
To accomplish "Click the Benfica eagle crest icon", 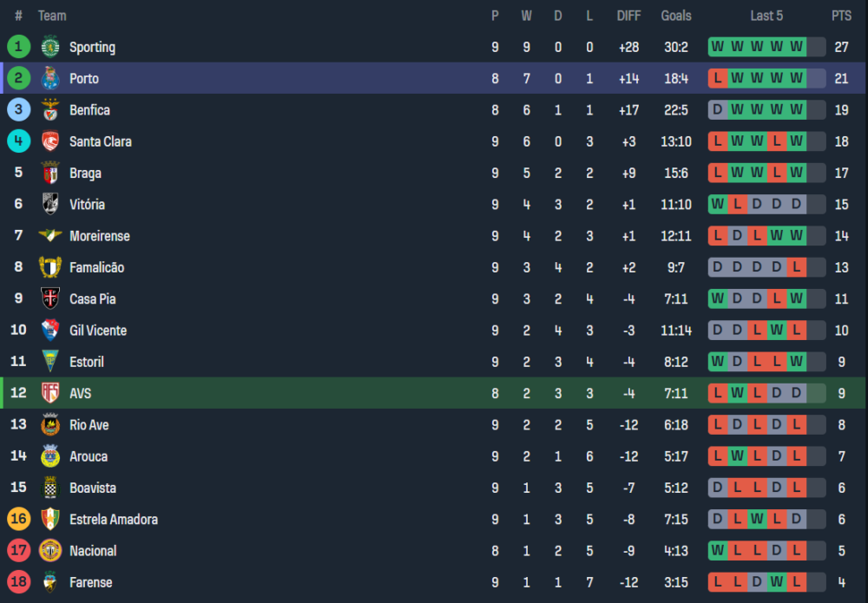I will (x=49, y=110).
